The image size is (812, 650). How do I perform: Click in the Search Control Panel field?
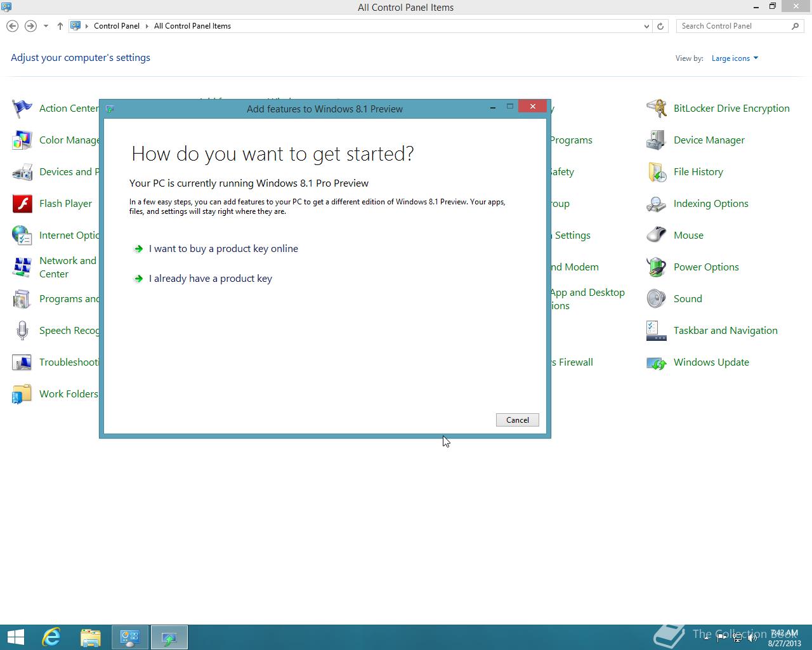click(733, 26)
